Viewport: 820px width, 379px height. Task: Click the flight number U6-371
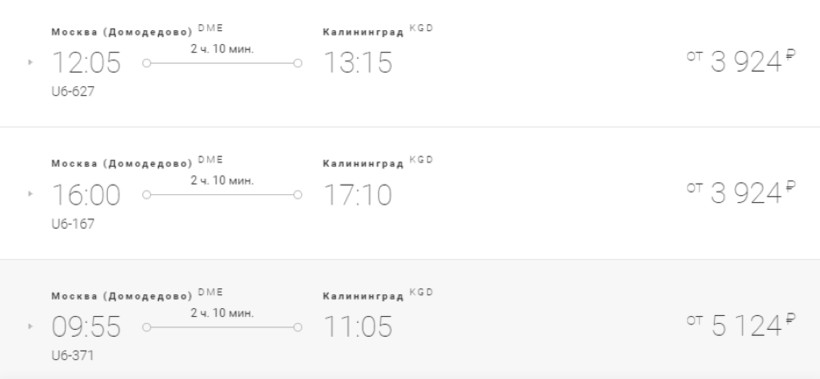coord(73,355)
